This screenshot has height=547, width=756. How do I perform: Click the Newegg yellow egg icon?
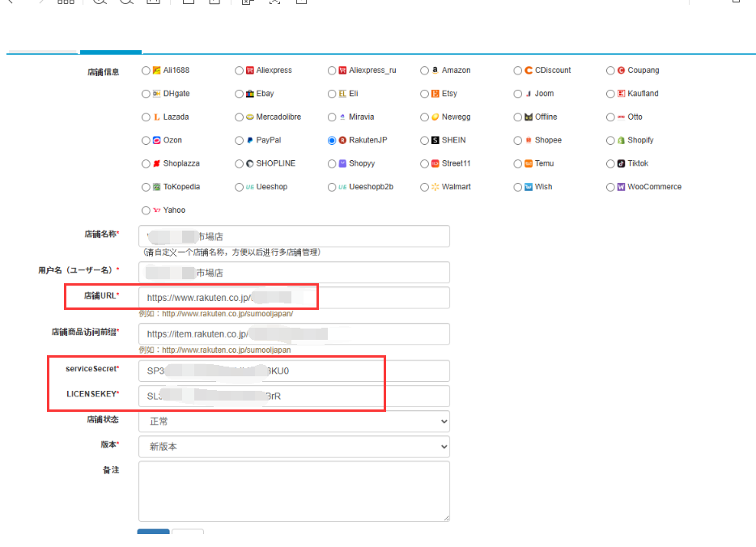click(435, 117)
